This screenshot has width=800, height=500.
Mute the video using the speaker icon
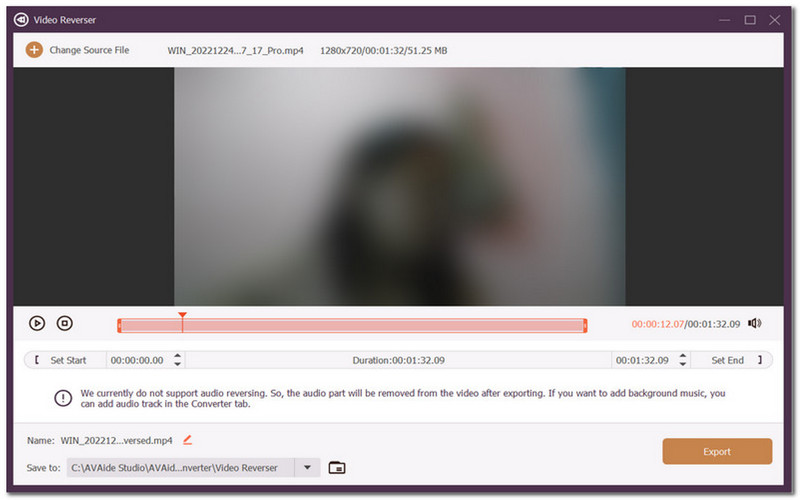point(754,323)
